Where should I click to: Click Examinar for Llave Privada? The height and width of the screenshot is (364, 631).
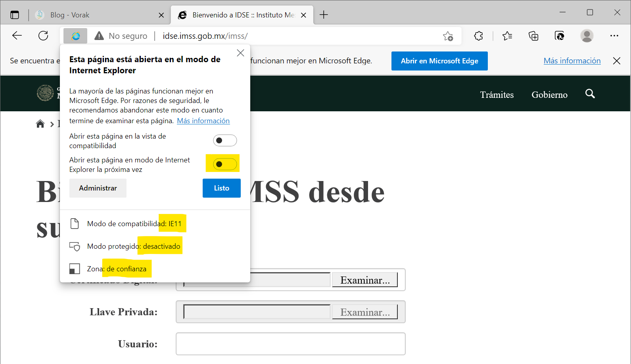tap(365, 312)
